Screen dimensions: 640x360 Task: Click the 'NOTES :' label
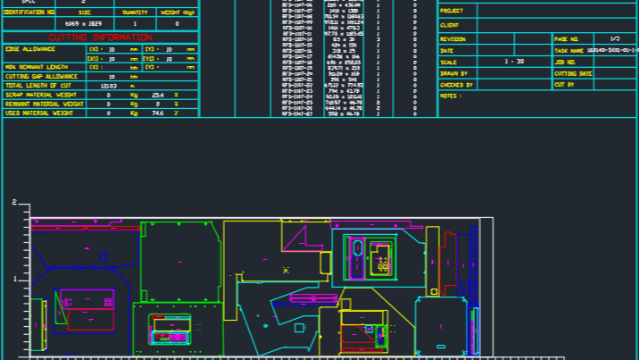[451, 96]
